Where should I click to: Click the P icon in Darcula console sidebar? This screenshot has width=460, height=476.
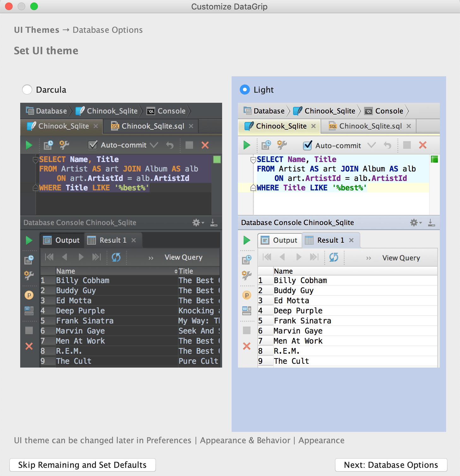(x=29, y=295)
